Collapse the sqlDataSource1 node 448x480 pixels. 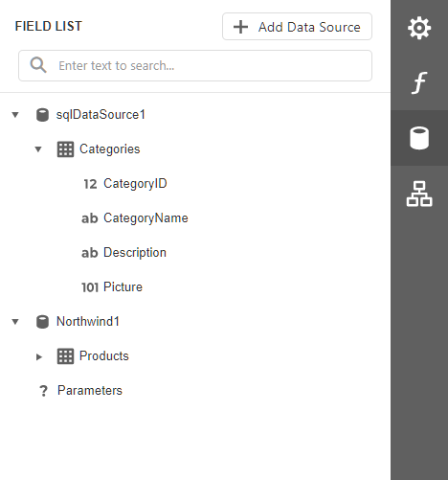point(15,115)
